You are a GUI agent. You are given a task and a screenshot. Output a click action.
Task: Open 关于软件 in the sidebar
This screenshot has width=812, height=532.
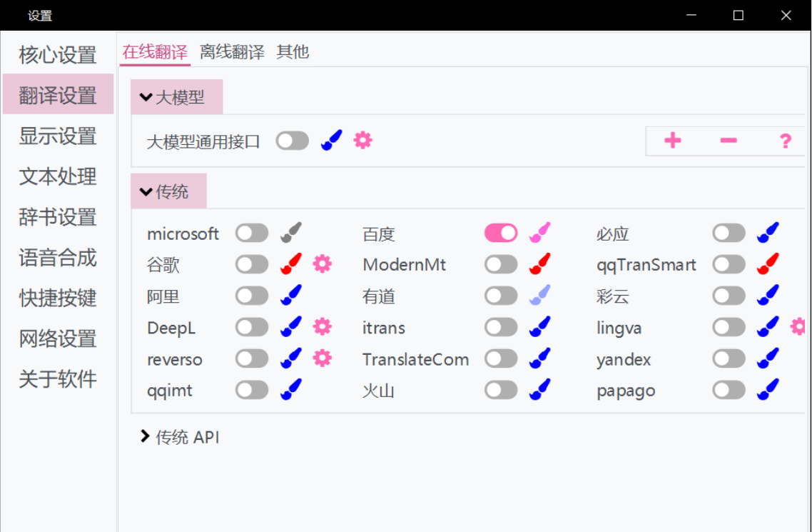coord(58,378)
